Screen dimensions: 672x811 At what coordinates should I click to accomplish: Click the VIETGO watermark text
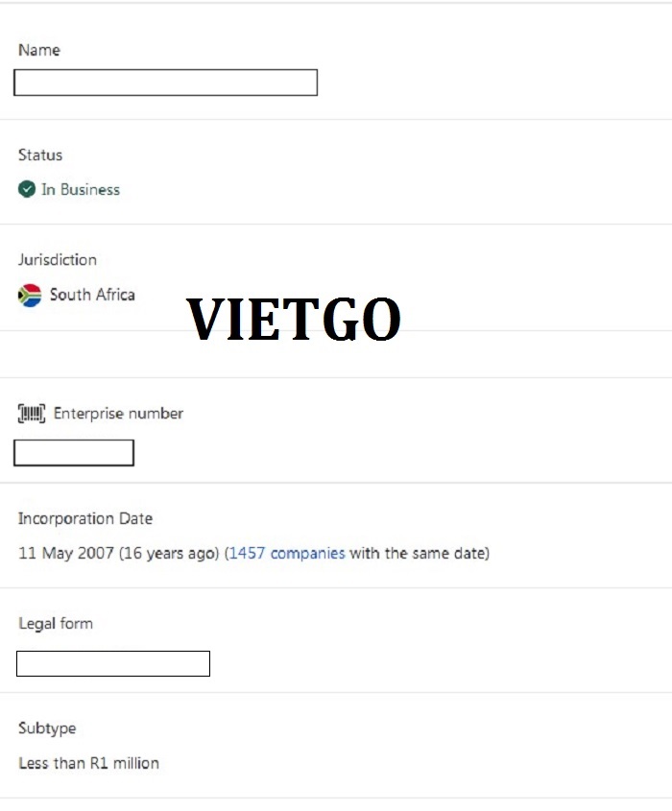[x=294, y=320]
